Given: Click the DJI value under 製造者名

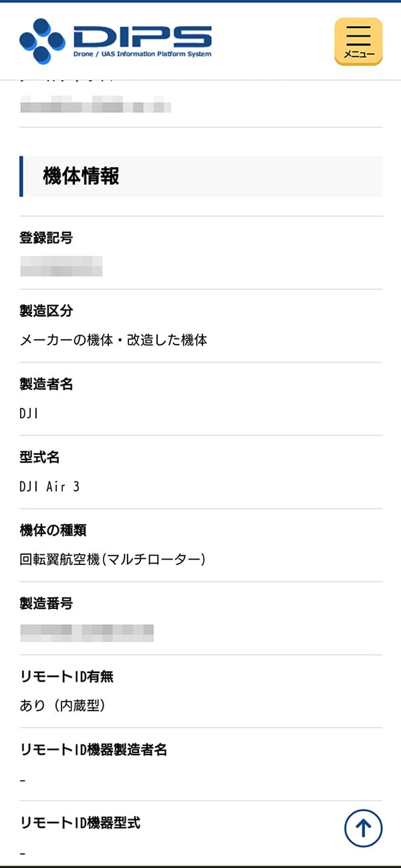Looking at the screenshot, I should [x=29, y=414].
